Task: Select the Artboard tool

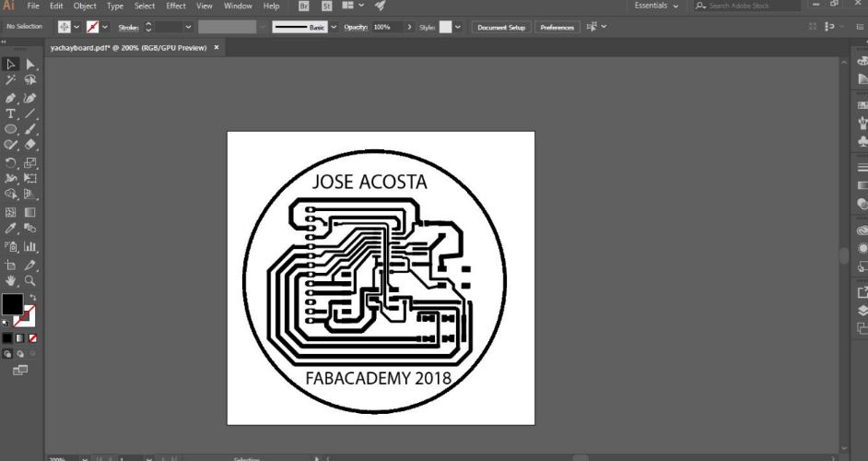Action: pyautogui.click(x=10, y=265)
